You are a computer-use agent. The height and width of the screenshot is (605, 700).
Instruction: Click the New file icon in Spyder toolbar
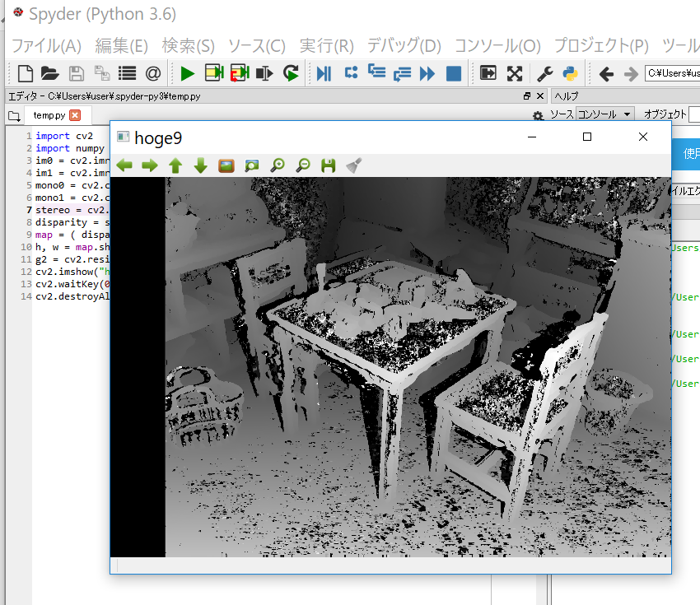25,73
